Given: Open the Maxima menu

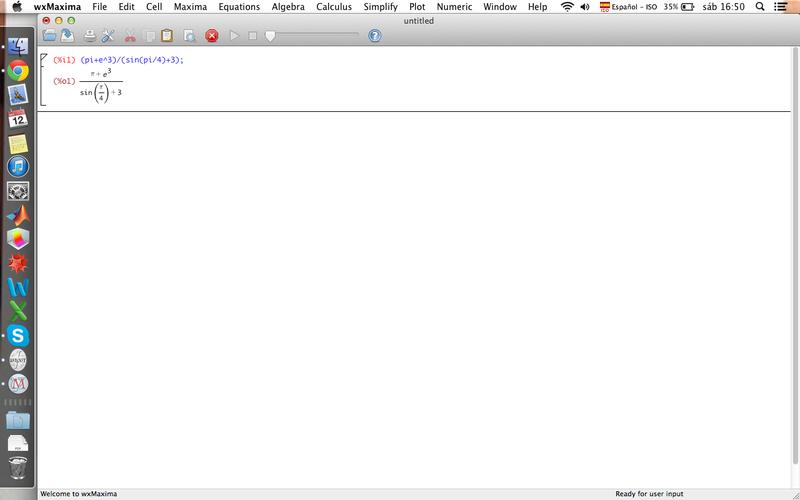Looking at the screenshot, I should point(189,7).
